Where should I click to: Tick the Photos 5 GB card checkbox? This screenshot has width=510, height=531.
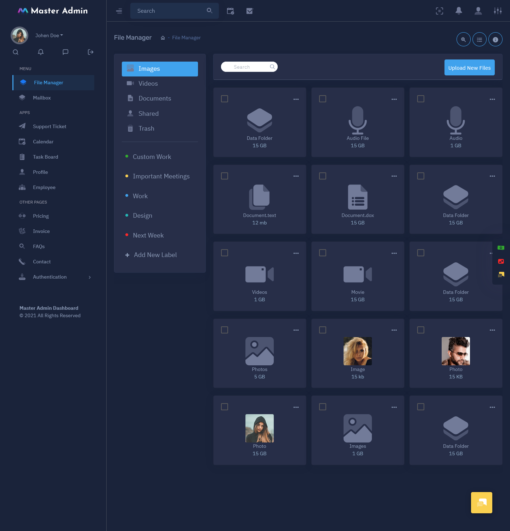(225, 330)
